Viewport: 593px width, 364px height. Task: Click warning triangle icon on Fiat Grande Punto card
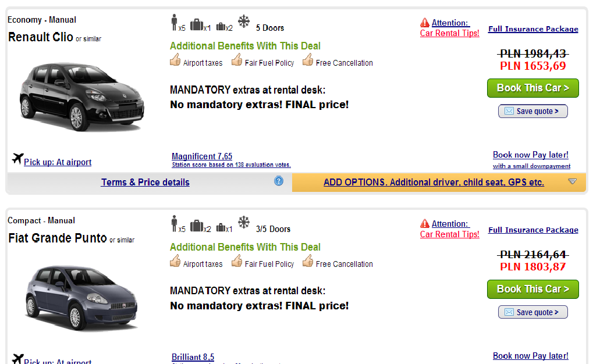coord(425,224)
